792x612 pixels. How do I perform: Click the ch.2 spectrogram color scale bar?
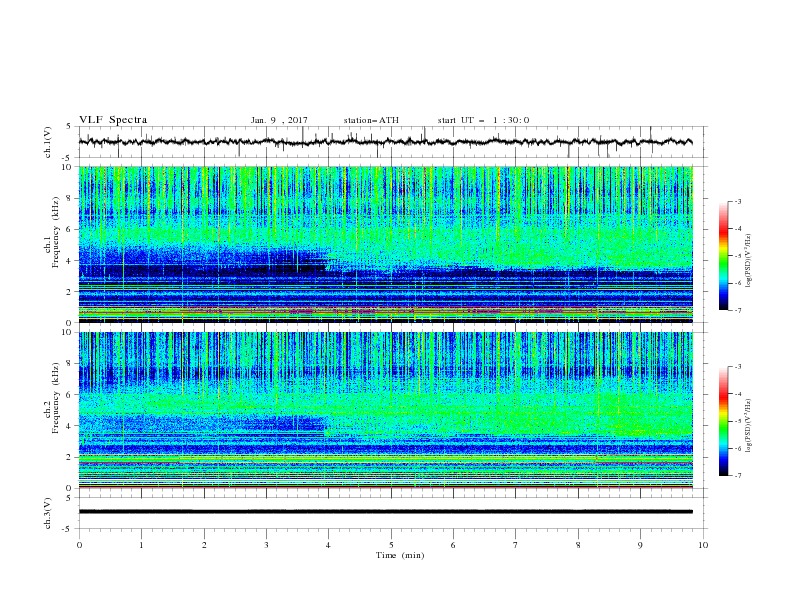723,421
